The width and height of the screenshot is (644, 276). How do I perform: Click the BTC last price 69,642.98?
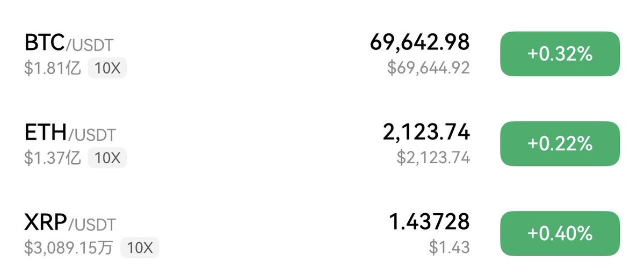click(419, 42)
